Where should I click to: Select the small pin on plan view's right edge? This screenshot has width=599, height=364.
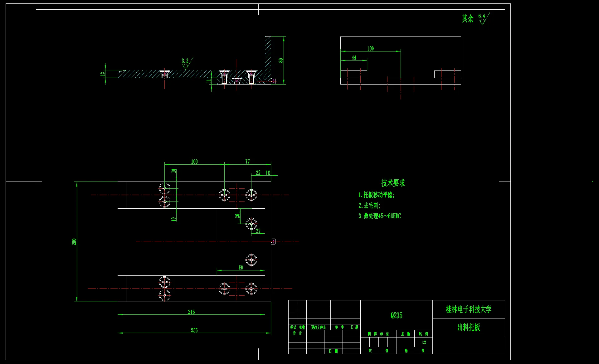(x=273, y=241)
